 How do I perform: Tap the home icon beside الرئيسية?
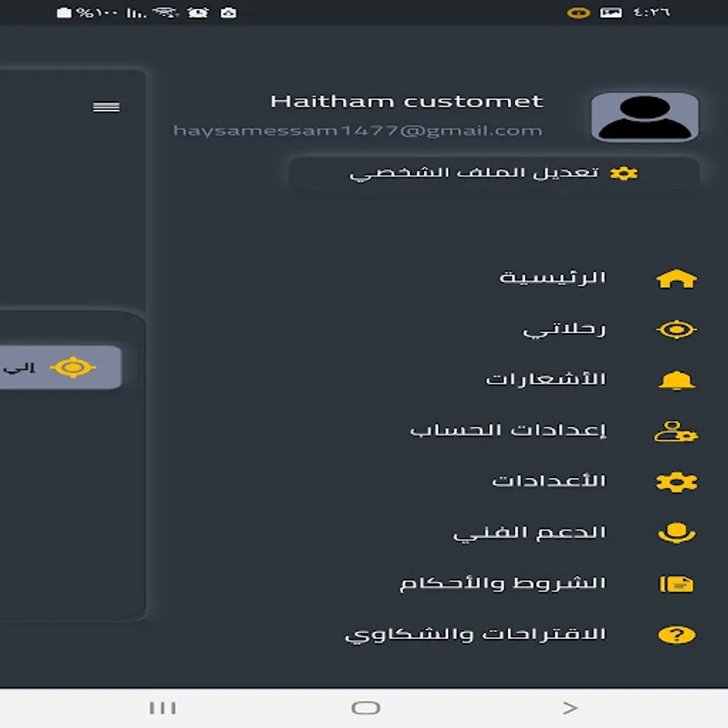[676, 278]
